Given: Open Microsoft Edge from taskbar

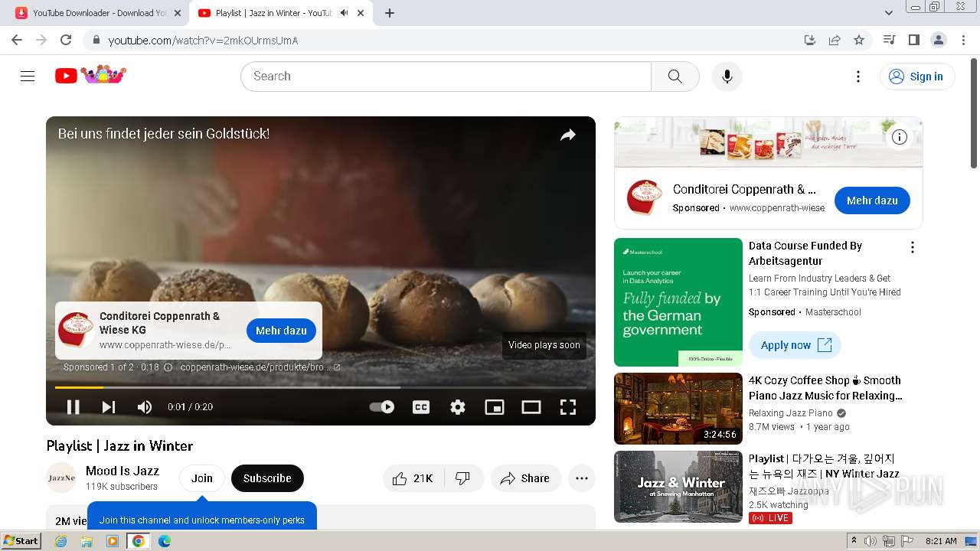Looking at the screenshot, I should pos(164,541).
